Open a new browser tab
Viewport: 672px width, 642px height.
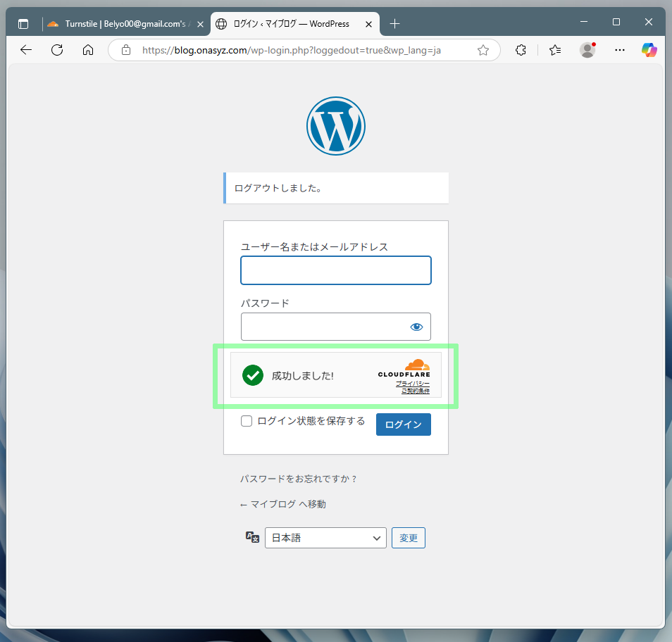[x=394, y=24]
